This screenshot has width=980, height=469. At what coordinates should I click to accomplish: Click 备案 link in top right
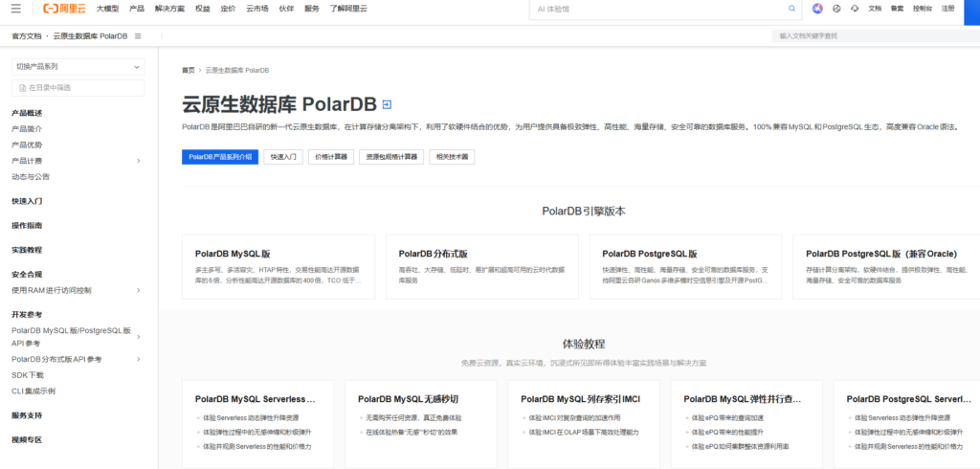[x=897, y=9]
